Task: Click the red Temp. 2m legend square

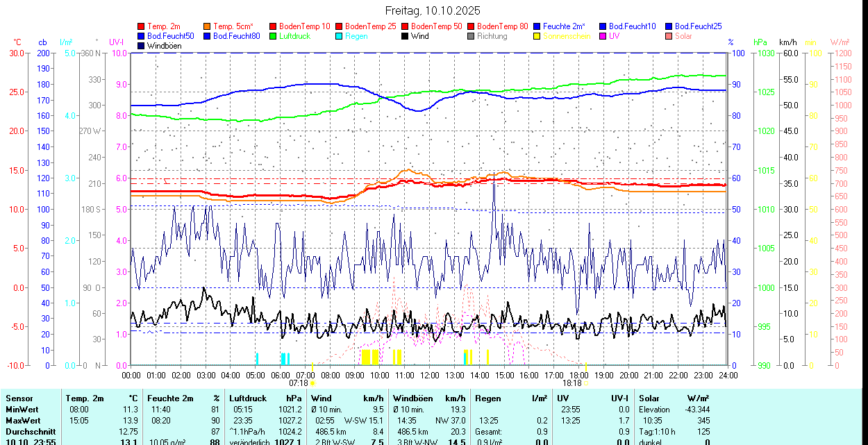Action: click(x=142, y=26)
